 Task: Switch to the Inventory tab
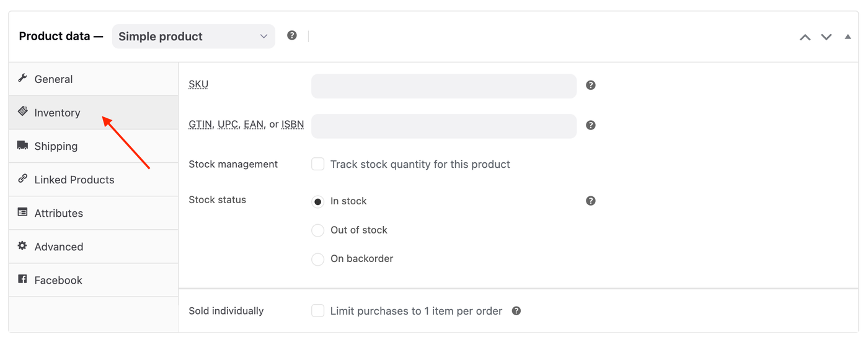click(x=57, y=113)
